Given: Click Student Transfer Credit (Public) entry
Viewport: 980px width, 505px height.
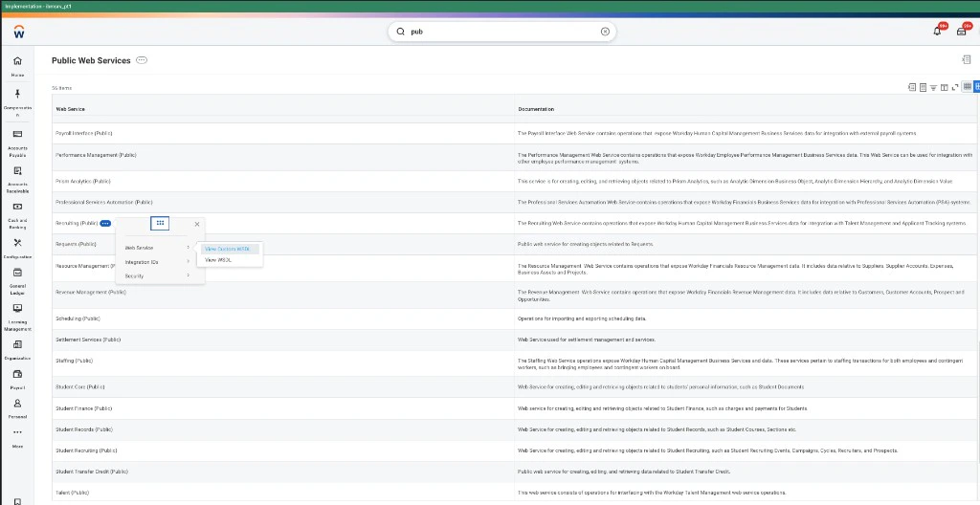Looking at the screenshot, I should point(91,472).
